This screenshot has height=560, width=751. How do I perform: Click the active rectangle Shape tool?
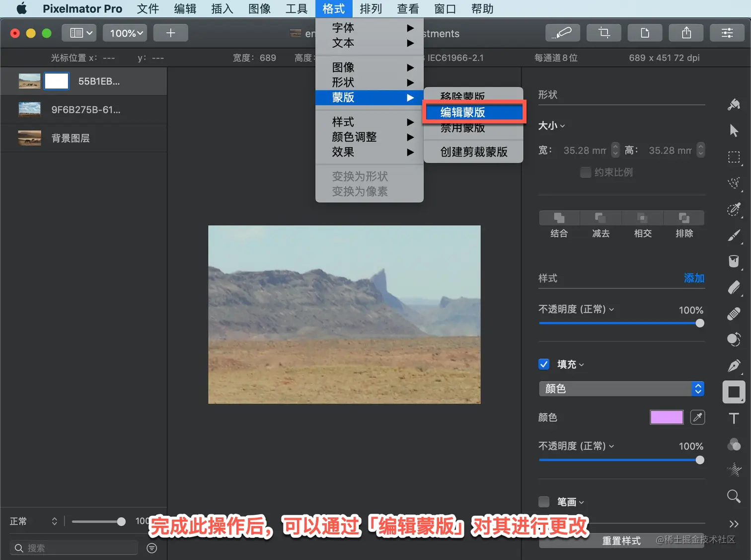click(734, 392)
